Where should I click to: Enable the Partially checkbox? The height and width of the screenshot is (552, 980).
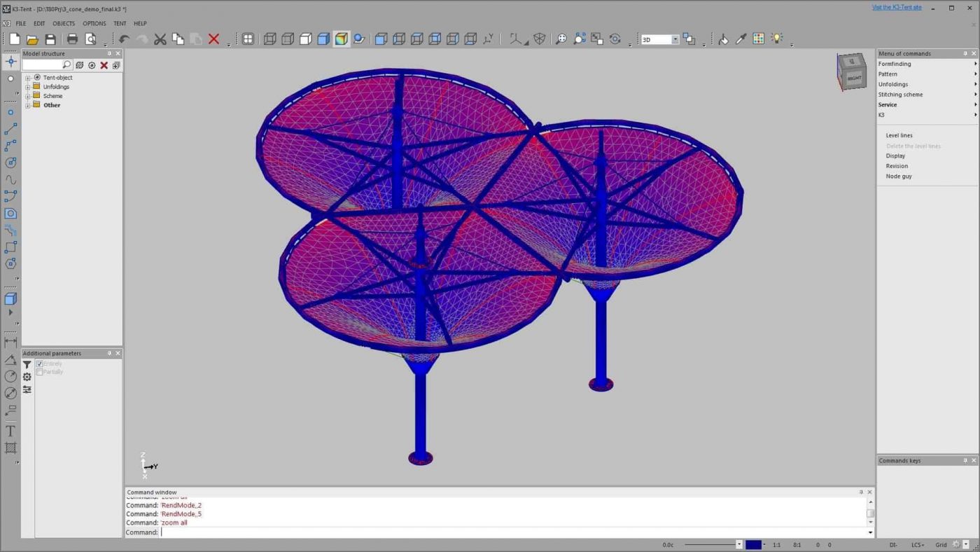(40, 372)
